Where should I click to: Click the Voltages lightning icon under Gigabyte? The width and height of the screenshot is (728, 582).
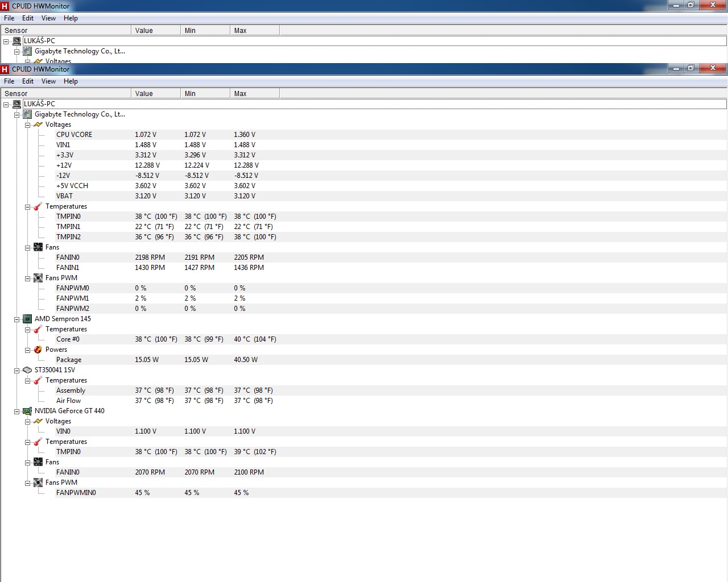click(38, 124)
